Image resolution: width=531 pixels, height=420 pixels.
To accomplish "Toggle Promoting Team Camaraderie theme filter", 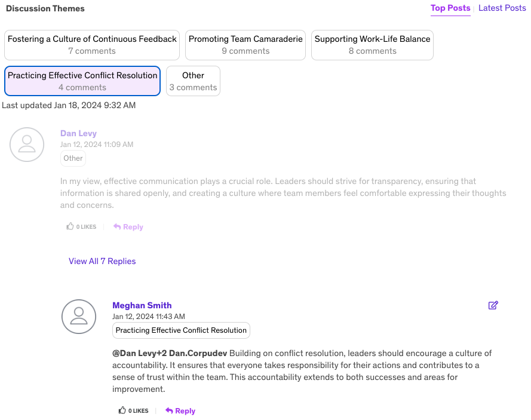I will 245,45.
